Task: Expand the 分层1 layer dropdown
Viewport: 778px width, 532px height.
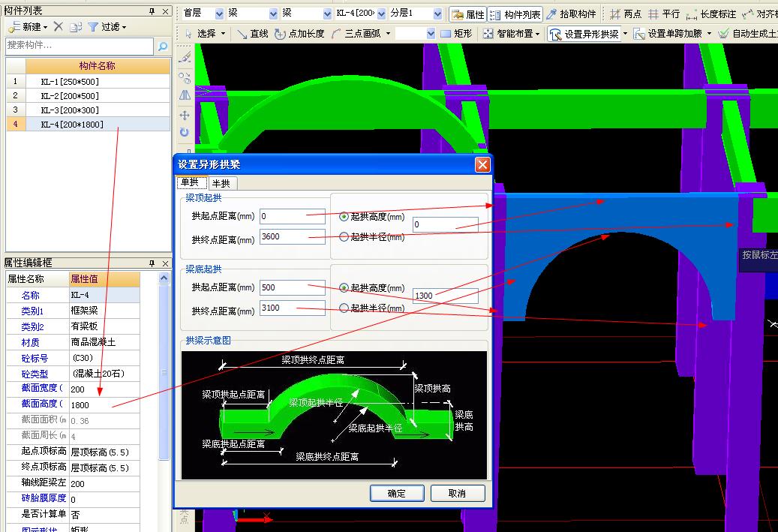Action: [x=437, y=14]
